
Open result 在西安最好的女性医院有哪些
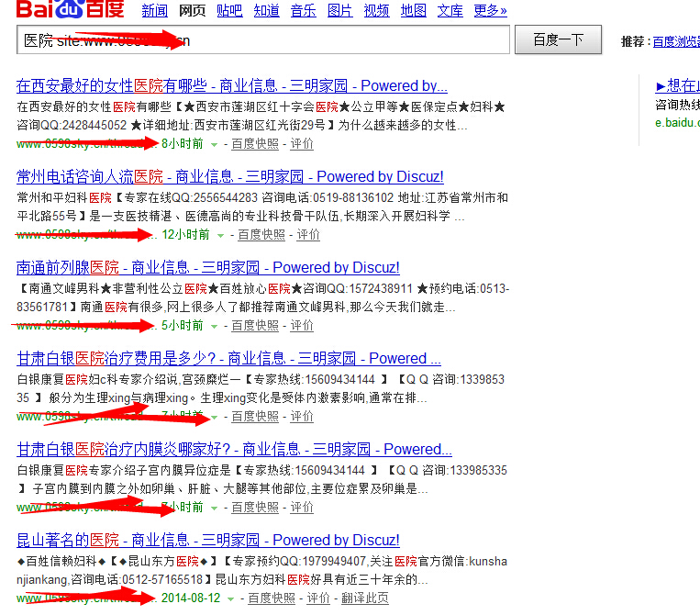[232, 86]
